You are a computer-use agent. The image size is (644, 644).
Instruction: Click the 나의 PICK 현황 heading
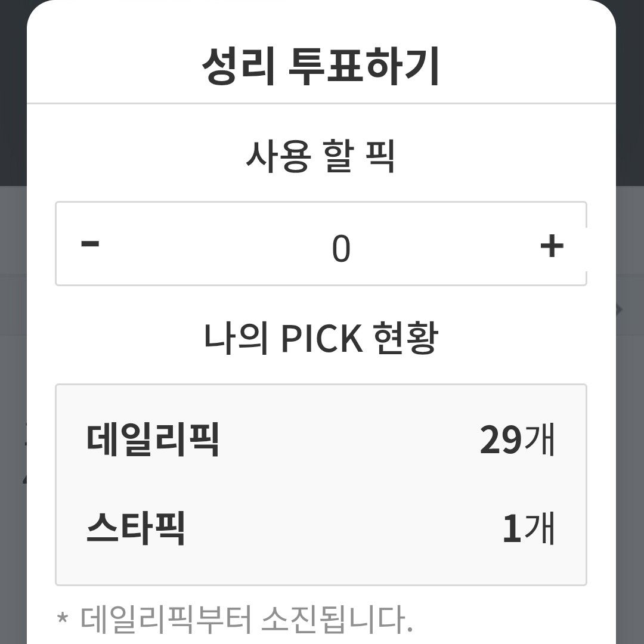coord(321,339)
